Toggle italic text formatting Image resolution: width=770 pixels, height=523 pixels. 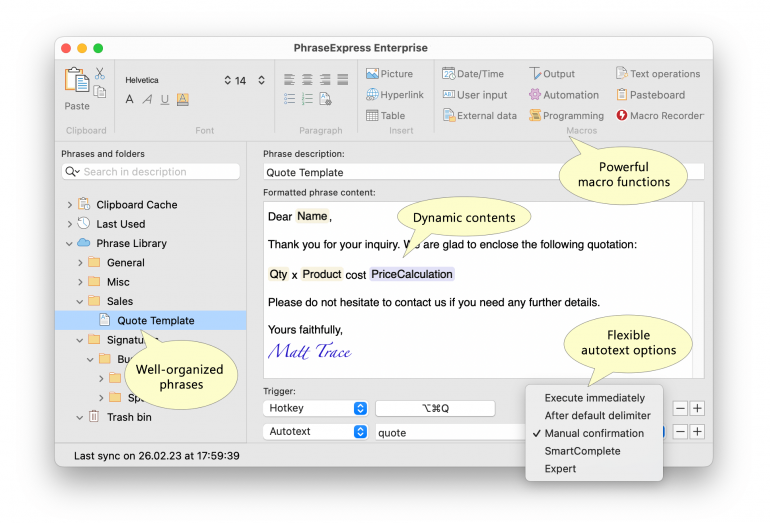(x=147, y=99)
